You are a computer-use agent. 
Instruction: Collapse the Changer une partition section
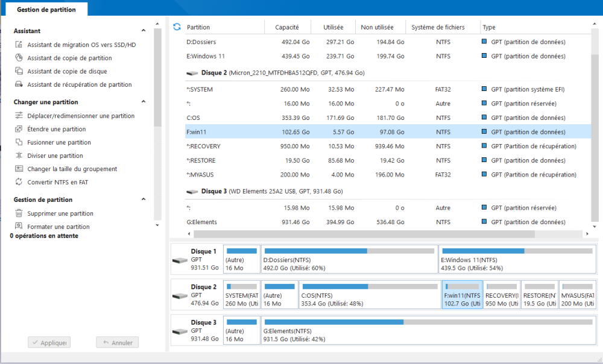(x=144, y=101)
